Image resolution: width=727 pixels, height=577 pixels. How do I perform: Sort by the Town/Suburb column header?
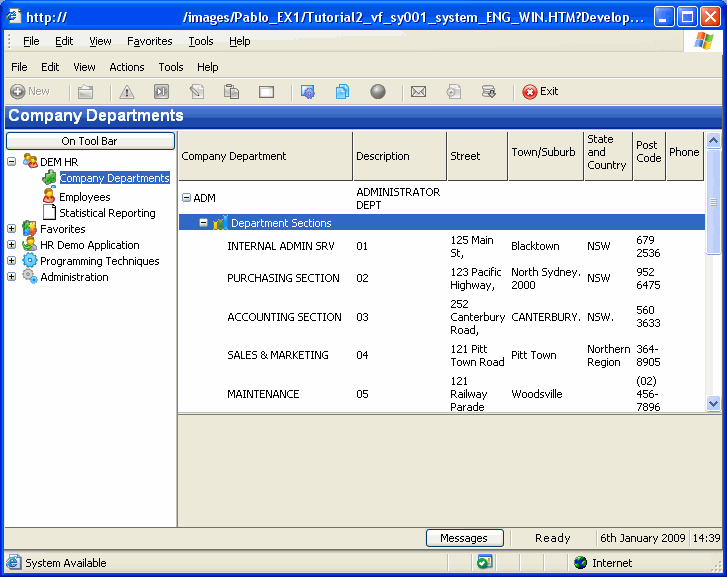point(544,153)
